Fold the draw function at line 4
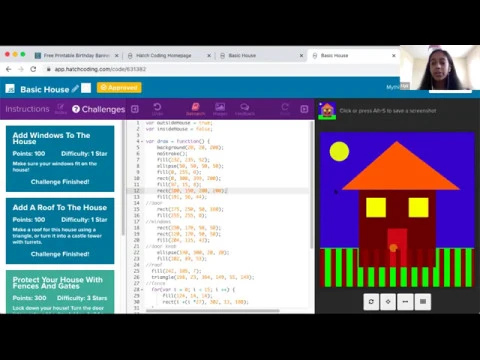The width and height of the screenshot is (480, 360). [x=142, y=141]
